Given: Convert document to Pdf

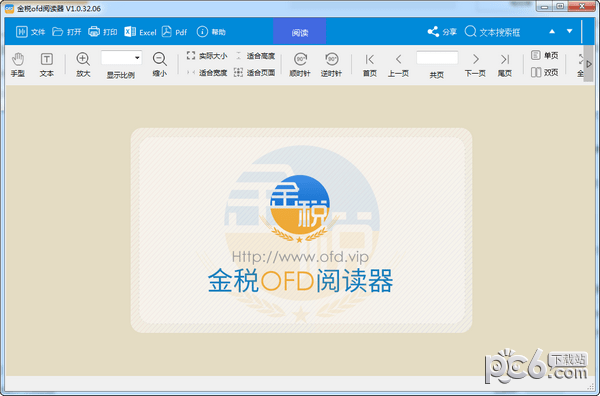Looking at the screenshot, I should [174, 32].
